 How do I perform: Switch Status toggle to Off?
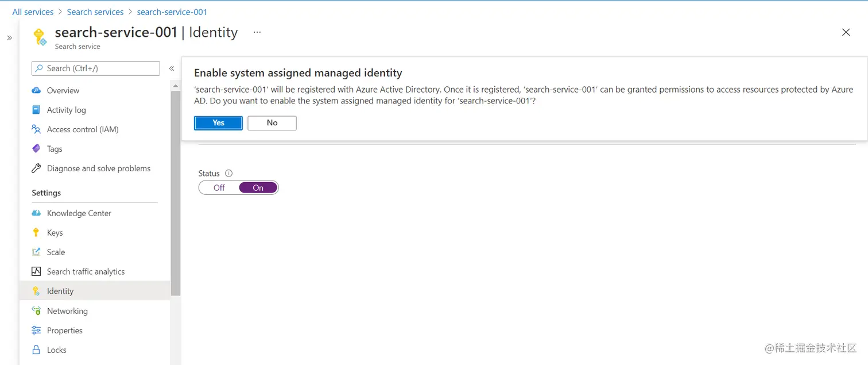pyautogui.click(x=219, y=188)
